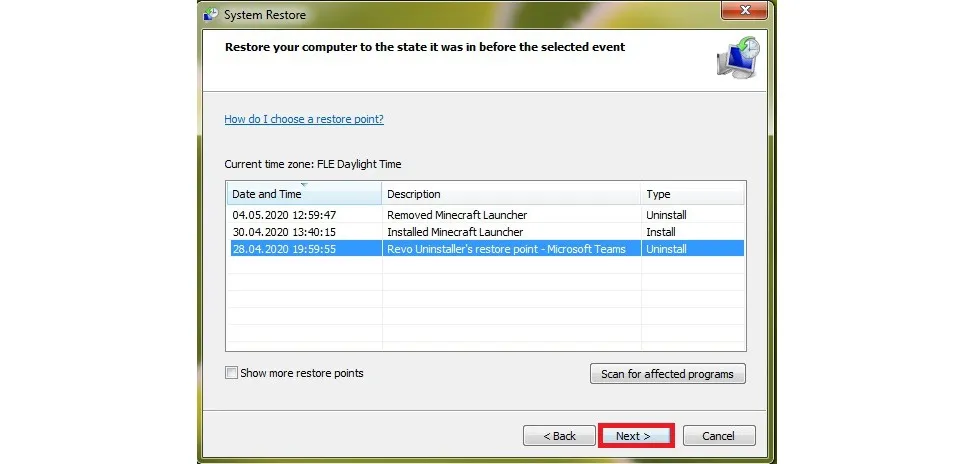Sort by the 'Date and Time' column header
Image resolution: width=975 pixels, height=464 pixels.
point(304,193)
